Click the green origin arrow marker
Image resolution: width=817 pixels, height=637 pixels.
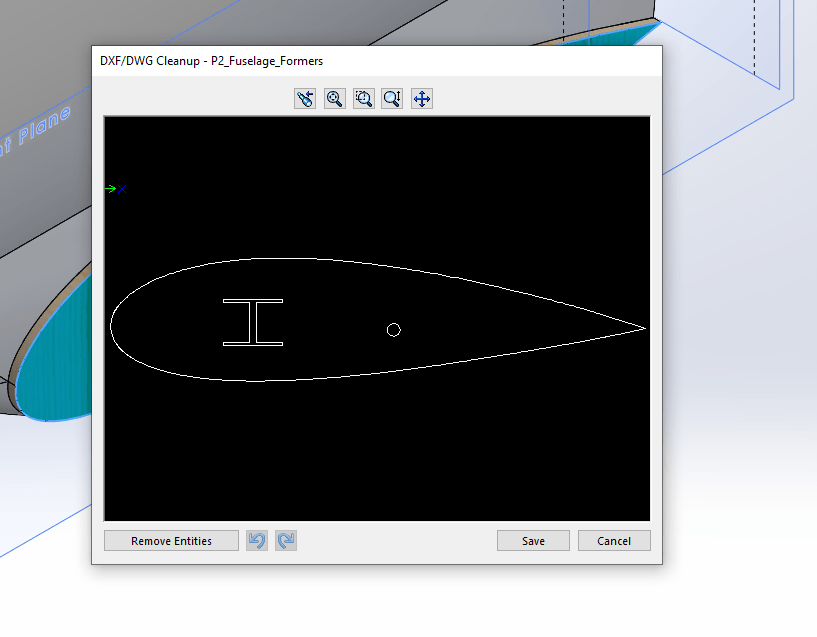[x=111, y=188]
